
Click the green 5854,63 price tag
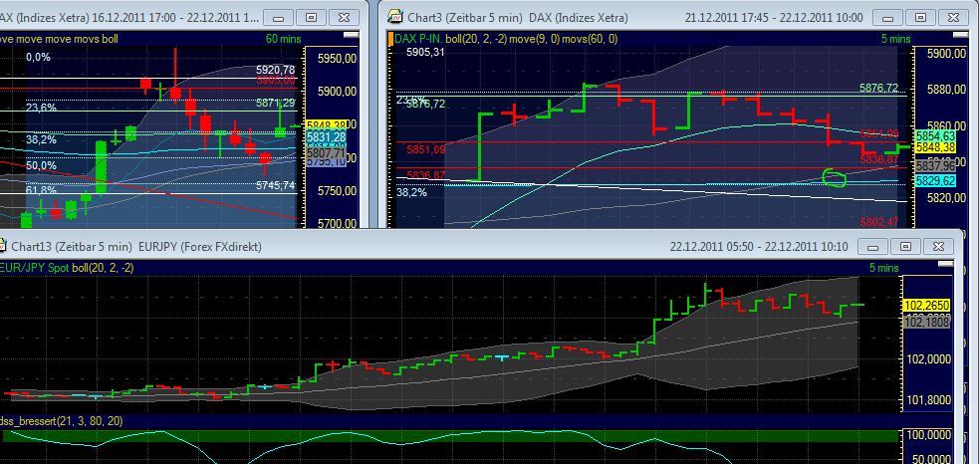click(935, 135)
